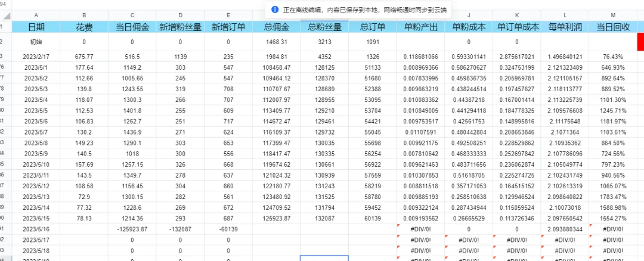Select column J header
Image resolution: width=644 pixels, height=261 pixels.
[469, 16]
